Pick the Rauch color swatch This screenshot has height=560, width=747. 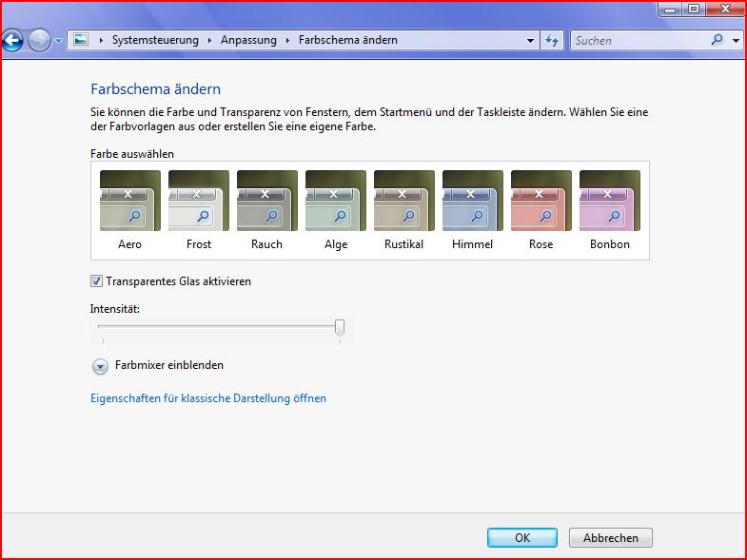coord(267,201)
